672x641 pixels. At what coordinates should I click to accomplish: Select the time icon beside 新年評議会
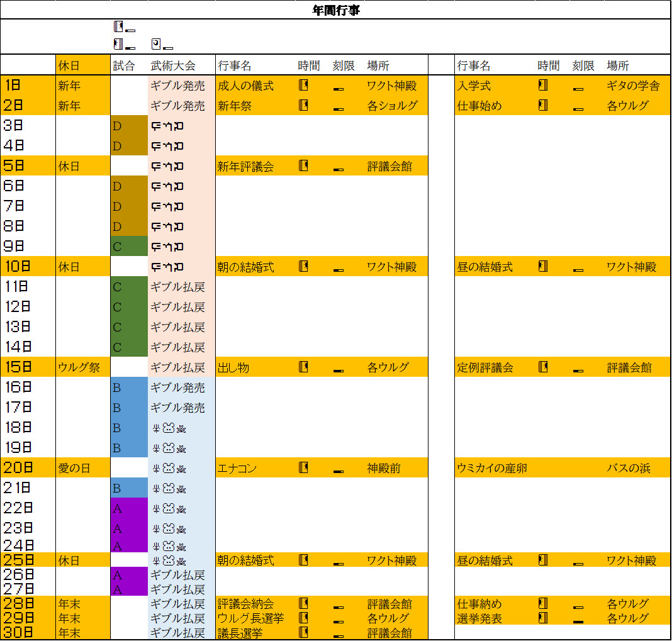(x=303, y=165)
